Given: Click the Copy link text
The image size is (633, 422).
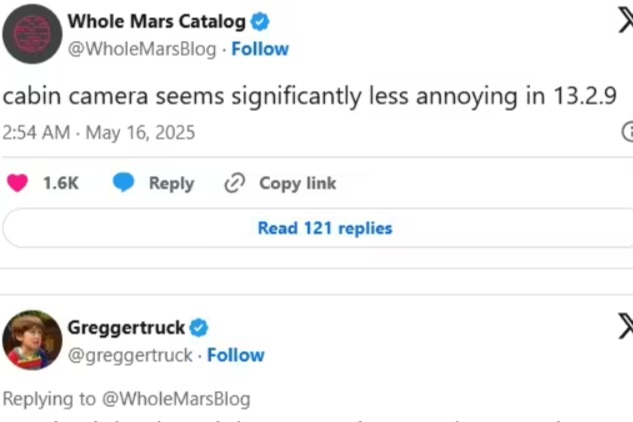Looking at the screenshot, I should coord(298,183).
